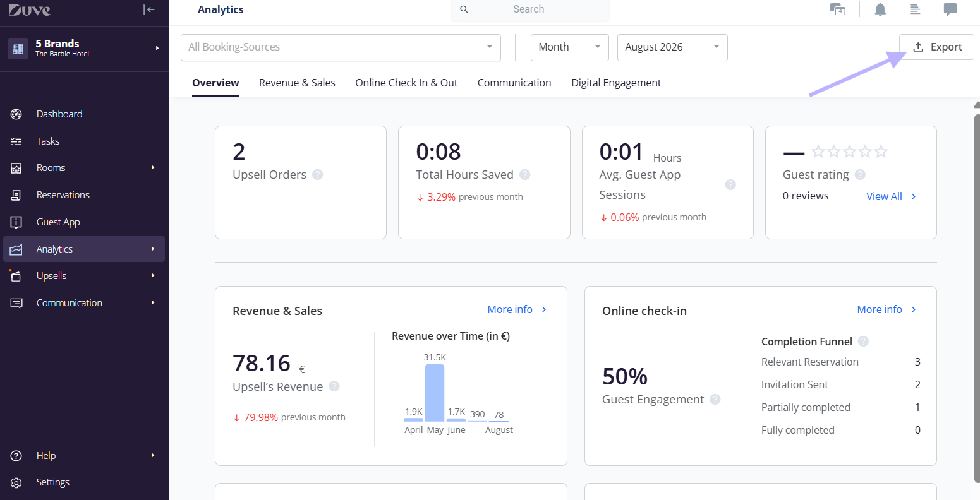
Task: Expand the Rooms submenu arrow
Action: (x=153, y=168)
